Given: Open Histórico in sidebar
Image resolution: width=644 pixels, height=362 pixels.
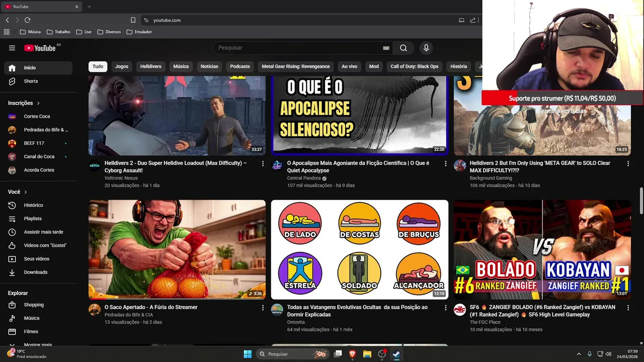Looking at the screenshot, I should 38,205.
